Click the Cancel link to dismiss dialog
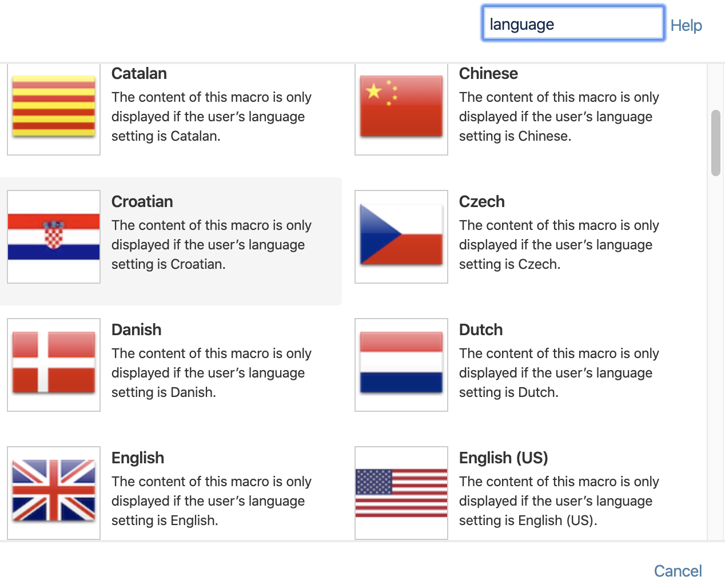725x588 pixels. click(678, 570)
